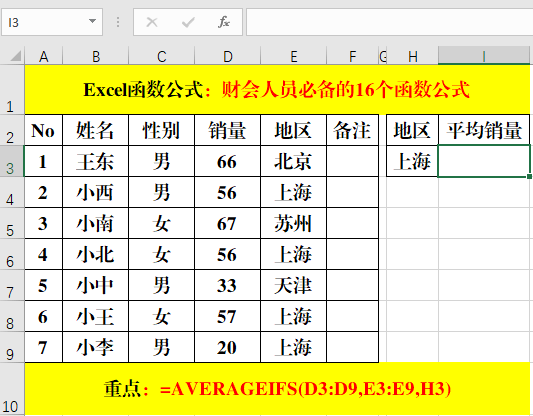Click the fill handle of cell I3
533x416 pixels.
529,176
